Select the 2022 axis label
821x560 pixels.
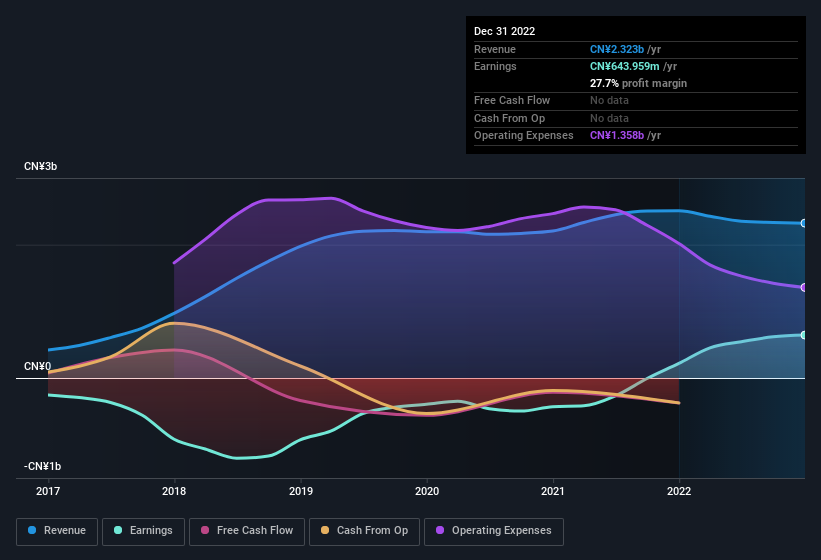[679, 491]
